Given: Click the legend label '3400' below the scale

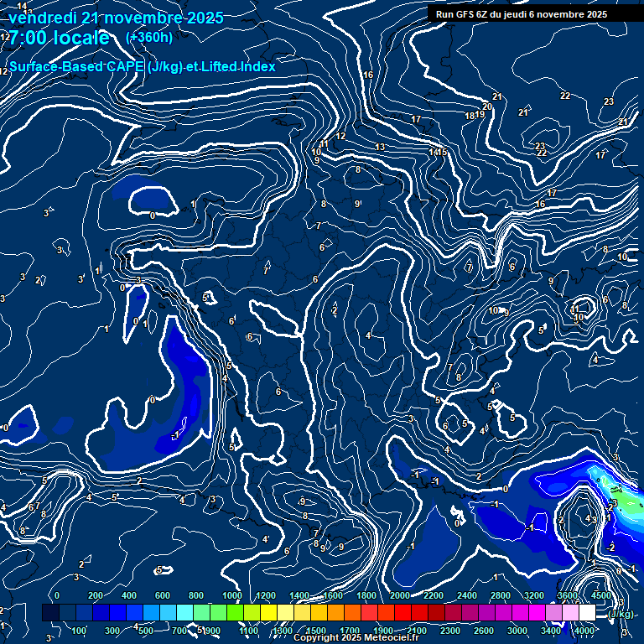Looking at the screenshot, I should click(551, 631).
